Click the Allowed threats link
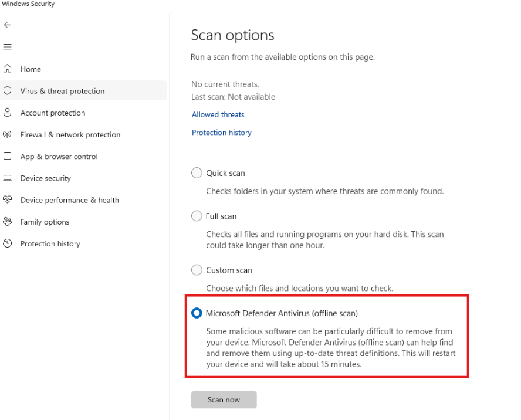The image size is (521, 420). point(218,114)
